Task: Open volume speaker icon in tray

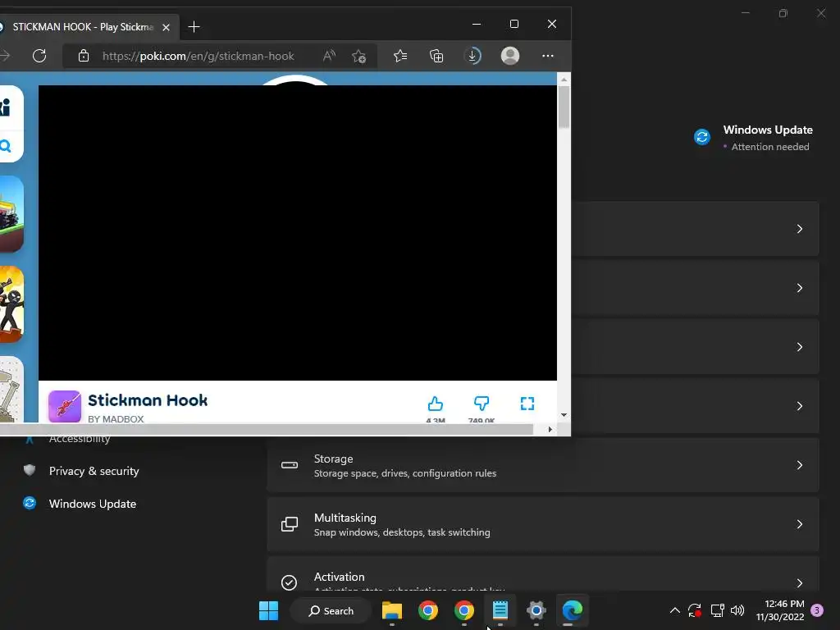Action: pyautogui.click(x=737, y=610)
